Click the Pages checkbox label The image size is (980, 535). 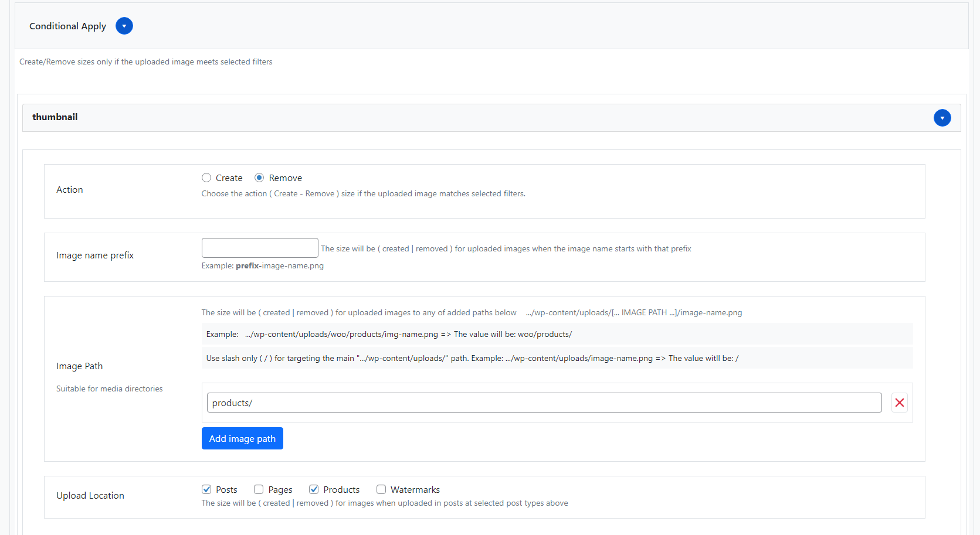[280, 490]
